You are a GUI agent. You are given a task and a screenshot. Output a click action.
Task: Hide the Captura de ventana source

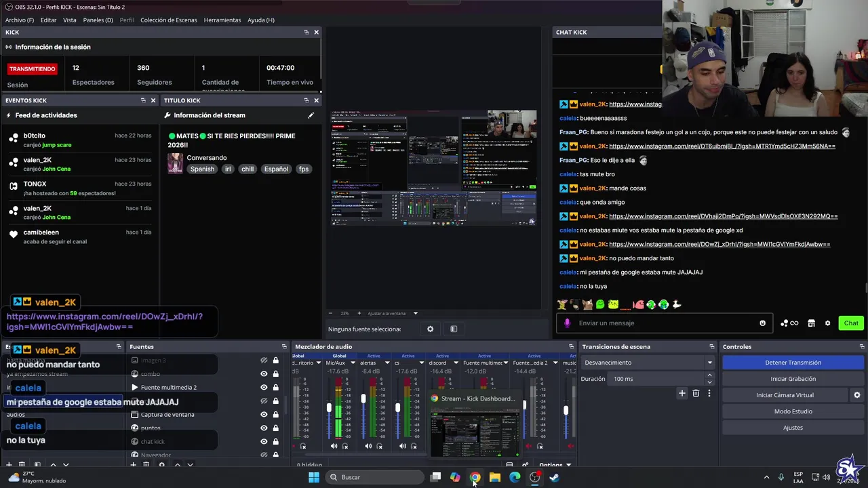click(x=264, y=415)
